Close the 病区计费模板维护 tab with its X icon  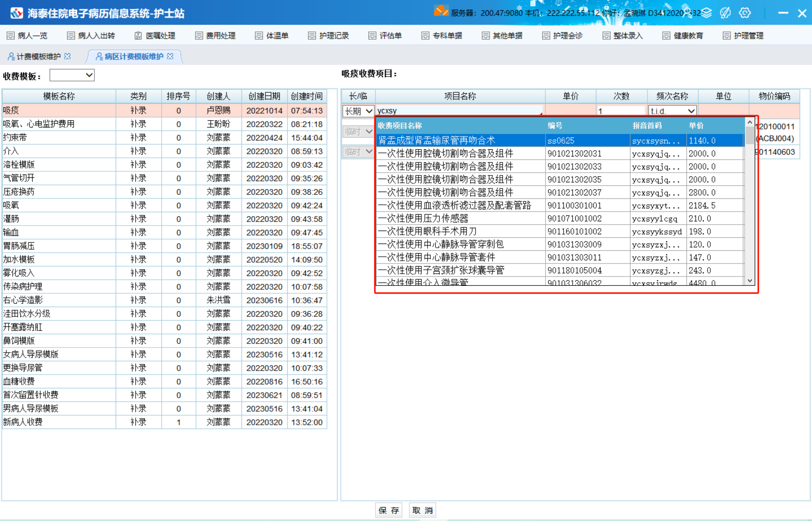coord(170,56)
